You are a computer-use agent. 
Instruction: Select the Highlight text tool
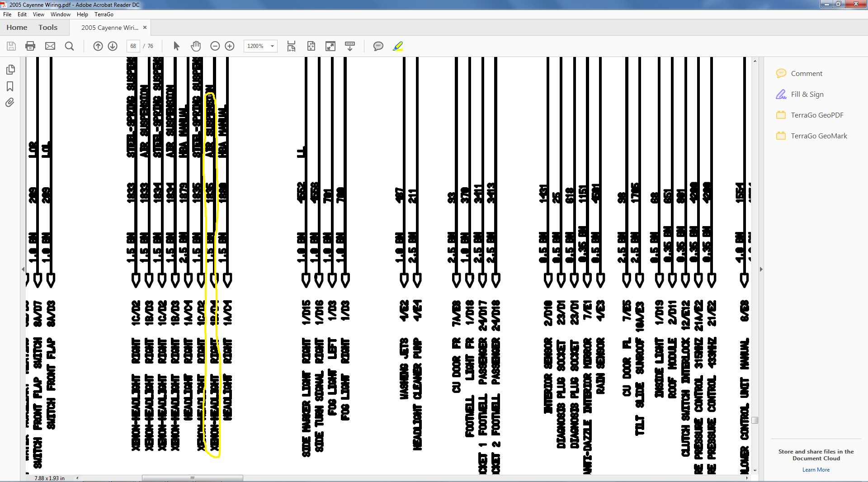coord(398,46)
